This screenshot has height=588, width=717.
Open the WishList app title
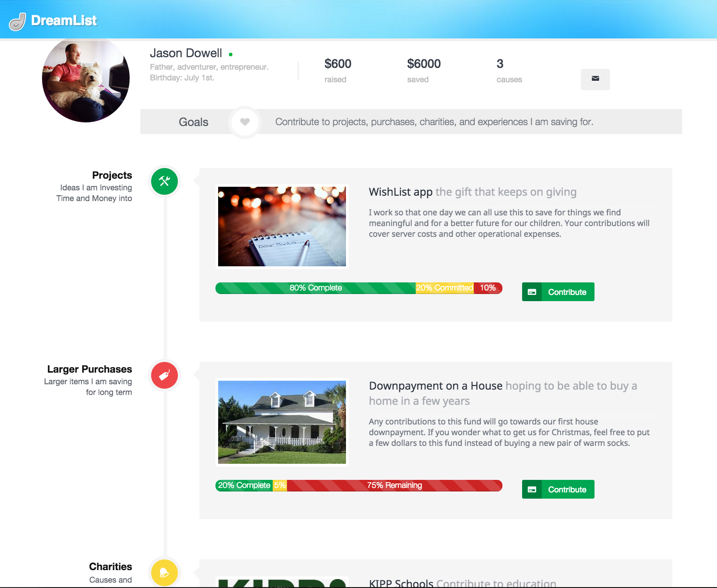(401, 192)
